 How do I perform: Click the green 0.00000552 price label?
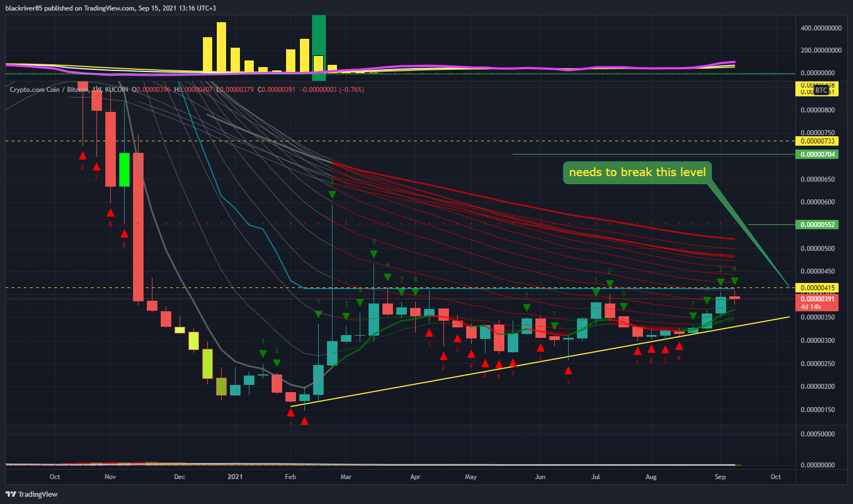(817, 225)
